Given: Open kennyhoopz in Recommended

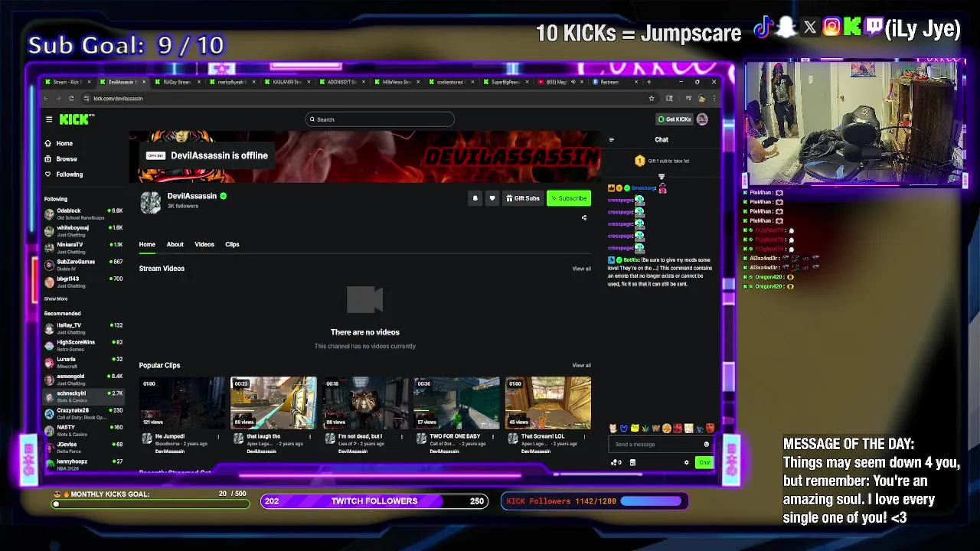Looking at the screenshot, I should tap(83, 464).
